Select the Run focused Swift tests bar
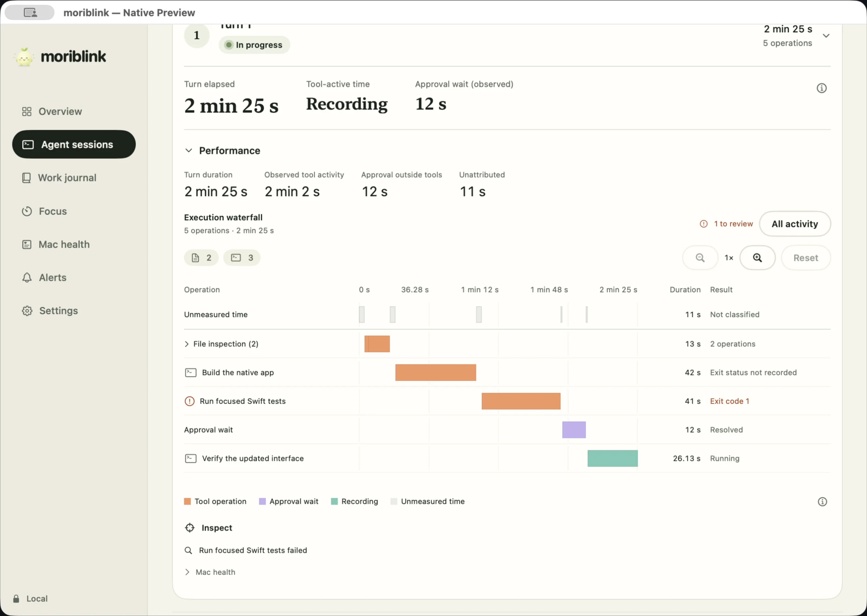The width and height of the screenshot is (867, 616). [521, 401]
